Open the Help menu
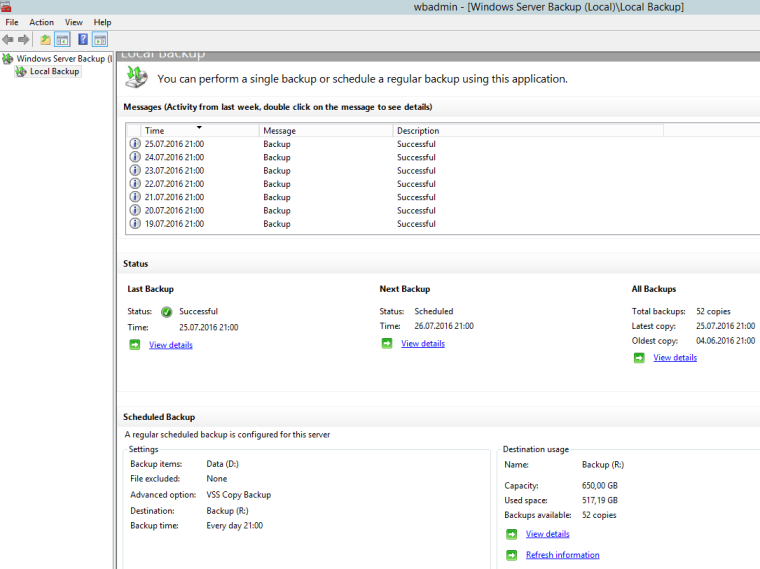The height and width of the screenshot is (569, 760). tap(102, 22)
